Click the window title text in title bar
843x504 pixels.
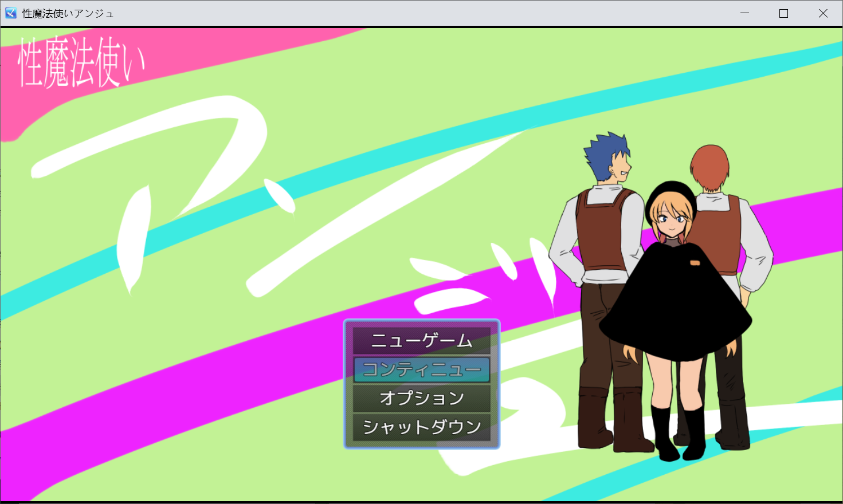[x=68, y=13]
